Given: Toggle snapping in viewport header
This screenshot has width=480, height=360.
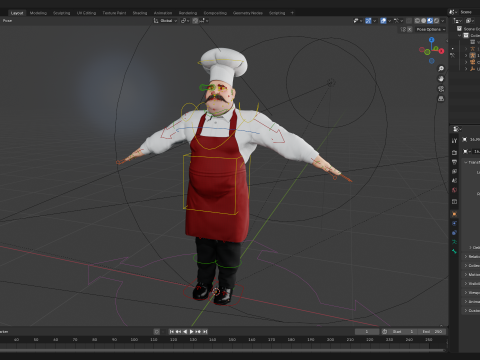Looking at the screenshot, I should pyautogui.click(x=195, y=21).
